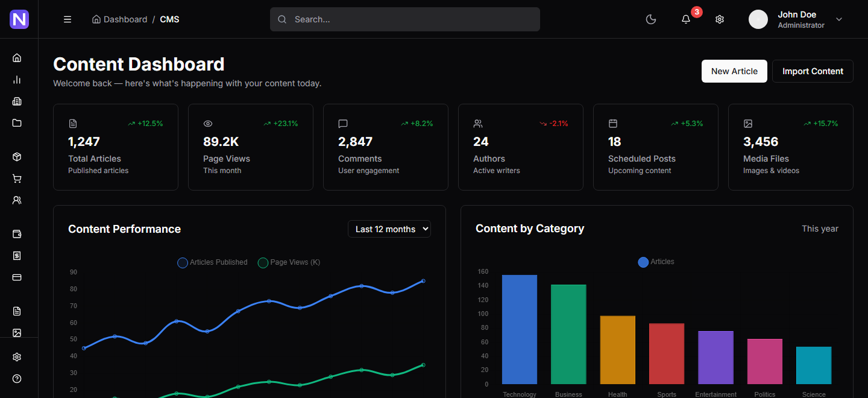Click the user avatar circle
This screenshot has height=398, width=868.
(x=758, y=19)
